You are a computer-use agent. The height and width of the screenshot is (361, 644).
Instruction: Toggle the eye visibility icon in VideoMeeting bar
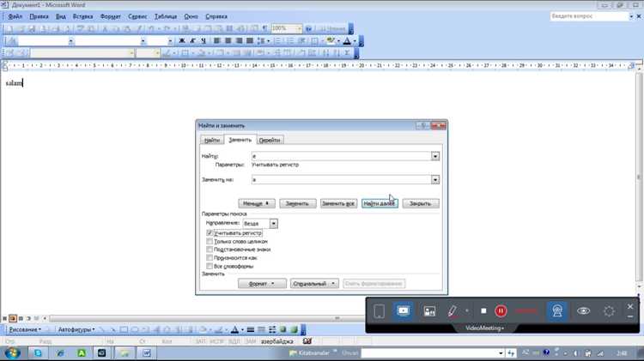(x=583, y=311)
